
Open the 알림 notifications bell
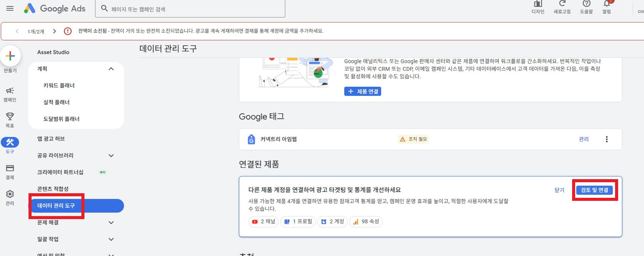coord(607,4)
